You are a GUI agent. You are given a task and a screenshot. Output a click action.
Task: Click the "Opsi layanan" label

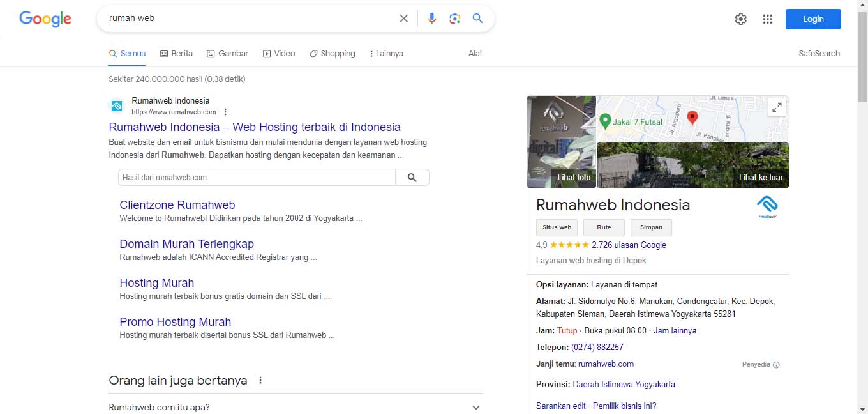[x=562, y=285]
